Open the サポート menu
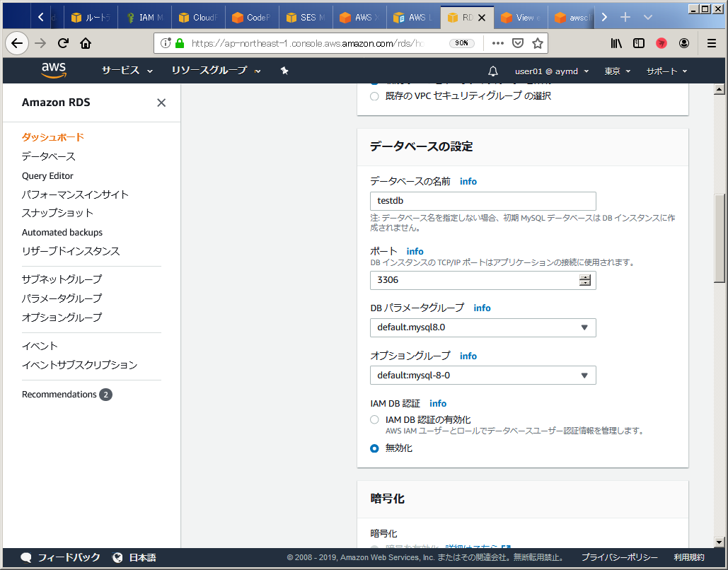The height and width of the screenshot is (570, 728). (x=666, y=71)
